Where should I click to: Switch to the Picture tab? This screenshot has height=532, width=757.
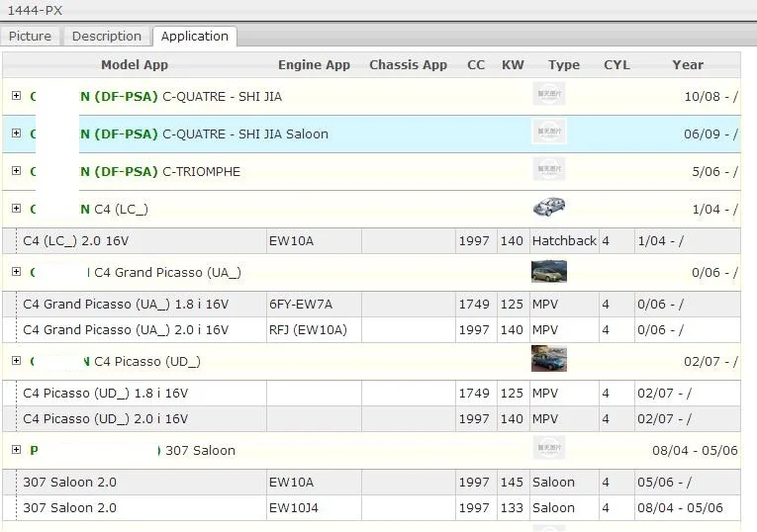pyautogui.click(x=30, y=37)
